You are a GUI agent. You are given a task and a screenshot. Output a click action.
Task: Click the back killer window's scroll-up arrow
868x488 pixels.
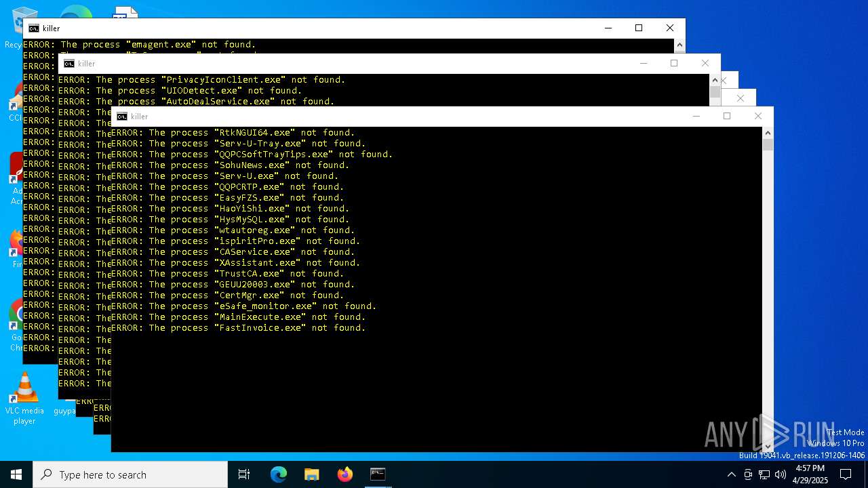[x=679, y=45]
